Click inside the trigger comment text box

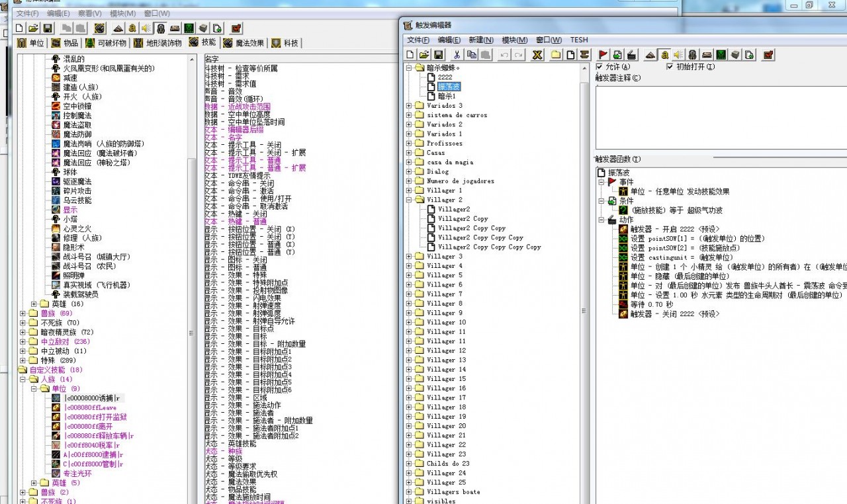pyautogui.click(x=721, y=117)
